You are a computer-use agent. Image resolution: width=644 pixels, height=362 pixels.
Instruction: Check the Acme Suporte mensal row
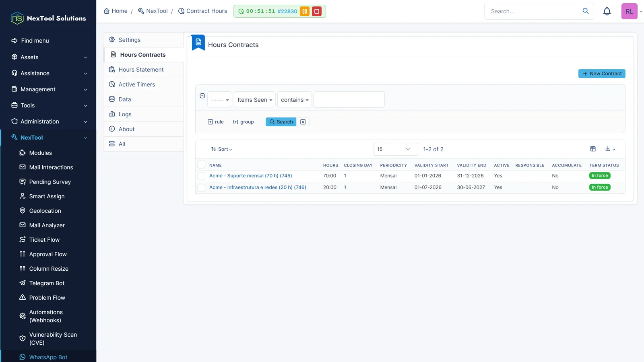click(201, 176)
